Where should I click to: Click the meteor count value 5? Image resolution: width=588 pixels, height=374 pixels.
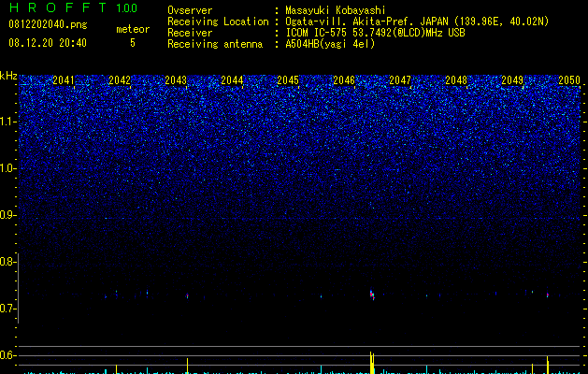[x=133, y=43]
